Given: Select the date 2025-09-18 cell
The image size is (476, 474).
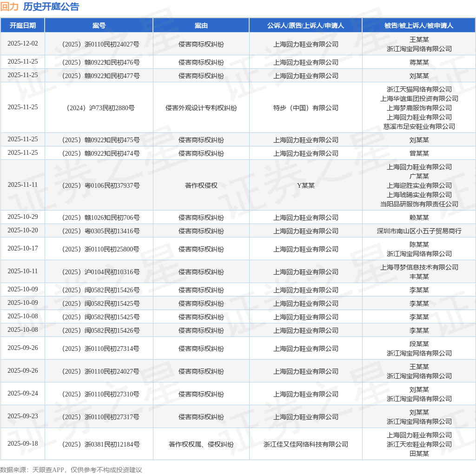Looking at the screenshot, I should (23, 443).
